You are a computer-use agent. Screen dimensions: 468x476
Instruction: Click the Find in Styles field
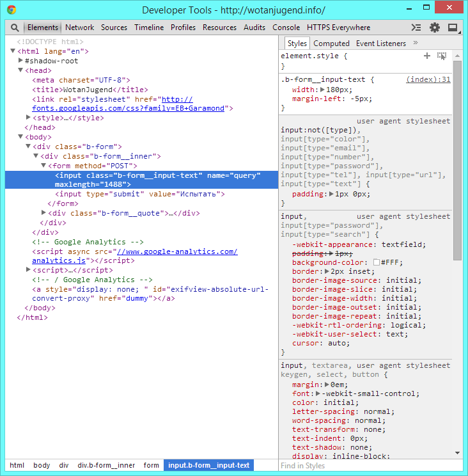point(364,466)
